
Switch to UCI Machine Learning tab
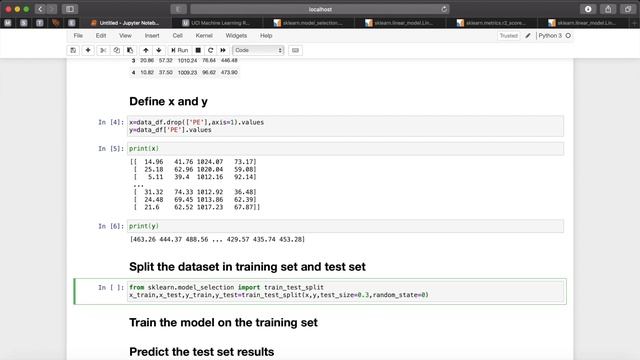tap(216, 23)
